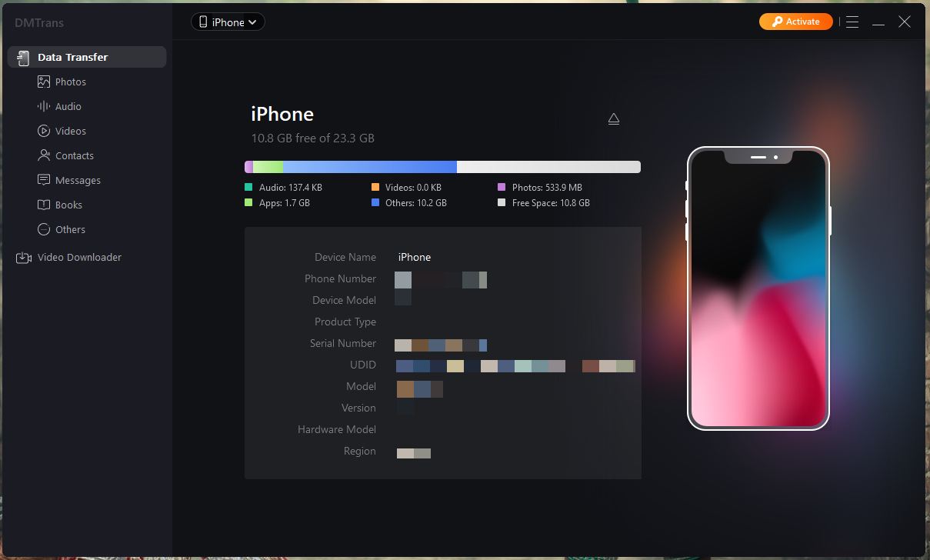Open the Messages category
This screenshot has height=560, width=930.
click(x=78, y=180)
